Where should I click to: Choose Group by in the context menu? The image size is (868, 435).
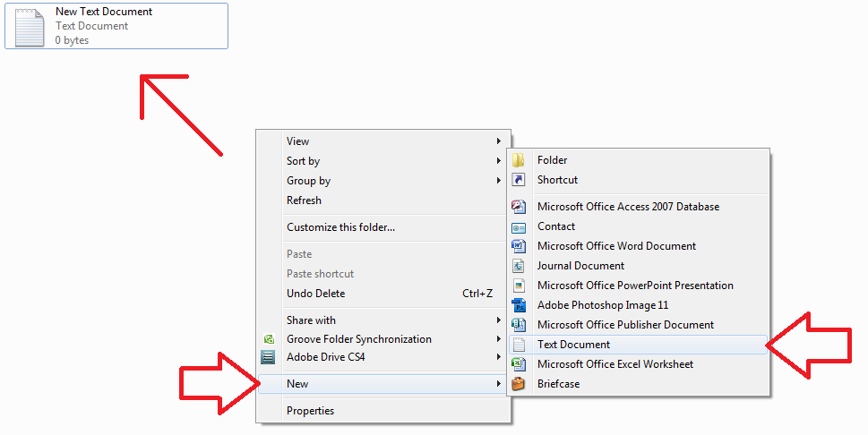(383, 181)
